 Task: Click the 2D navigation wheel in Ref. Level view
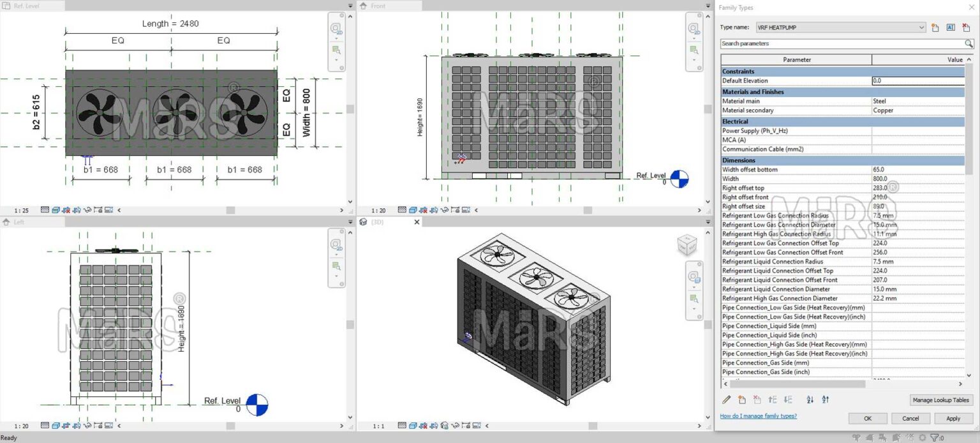[x=336, y=28]
